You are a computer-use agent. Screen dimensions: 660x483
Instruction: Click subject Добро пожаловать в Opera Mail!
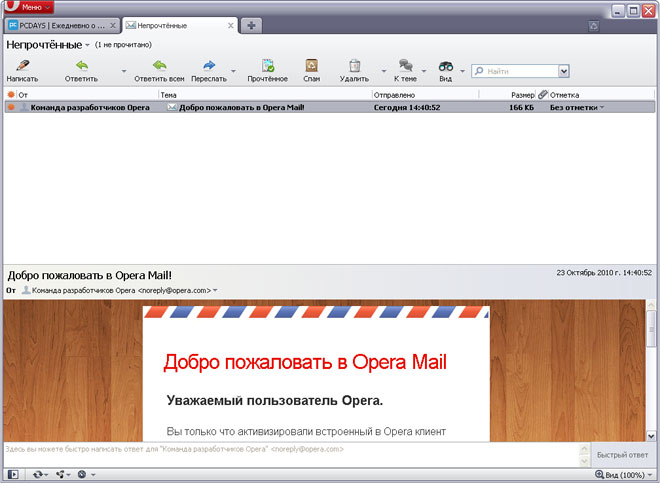pos(242,107)
